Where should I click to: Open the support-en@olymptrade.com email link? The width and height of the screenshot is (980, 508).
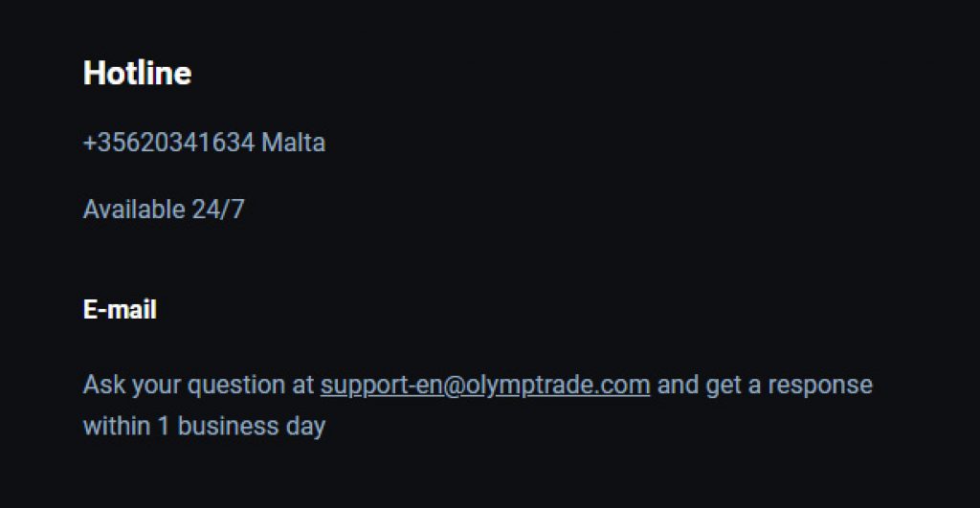click(x=485, y=386)
